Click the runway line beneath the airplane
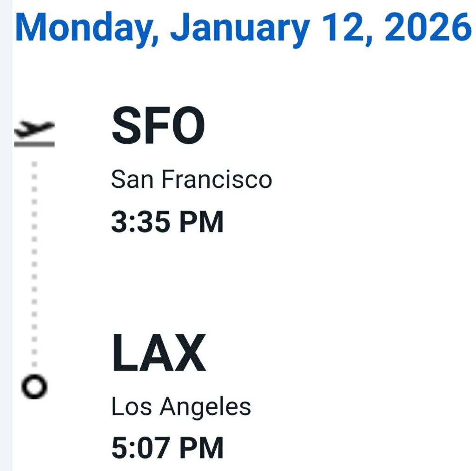The image size is (476, 471). click(34, 144)
